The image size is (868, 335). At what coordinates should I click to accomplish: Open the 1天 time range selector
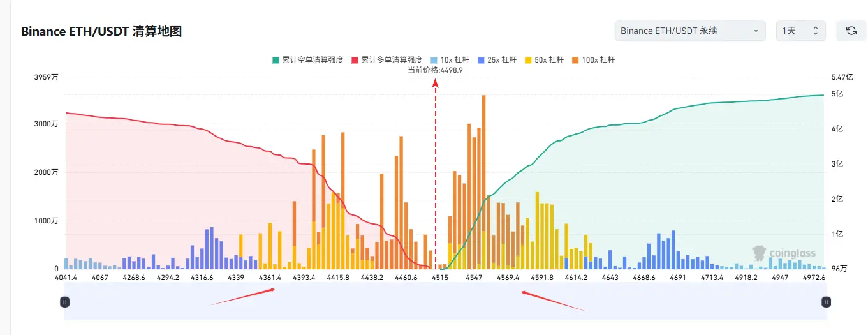(800, 31)
